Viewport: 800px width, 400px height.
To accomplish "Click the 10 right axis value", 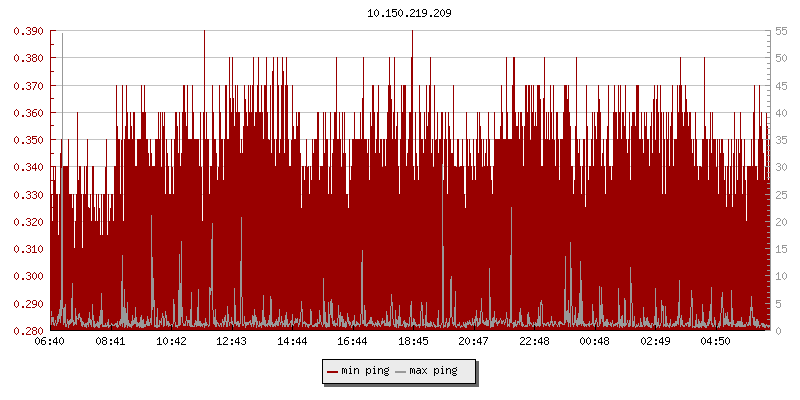I will [781, 276].
